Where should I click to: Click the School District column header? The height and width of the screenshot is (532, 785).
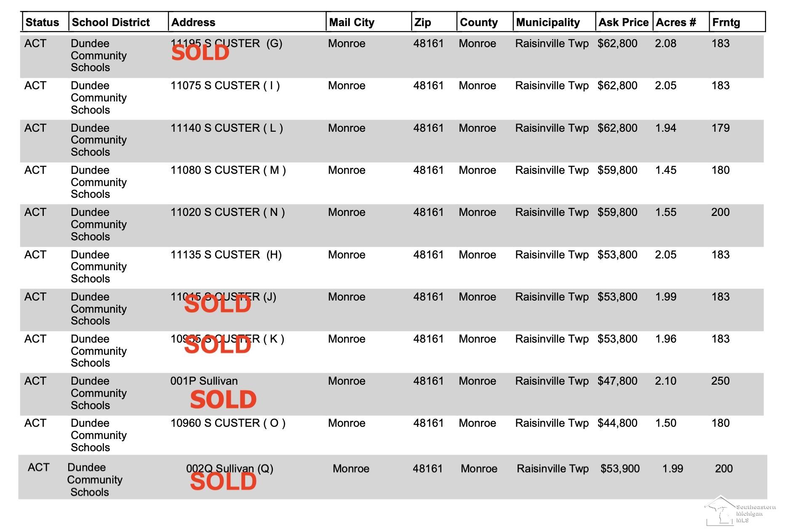click(111, 22)
